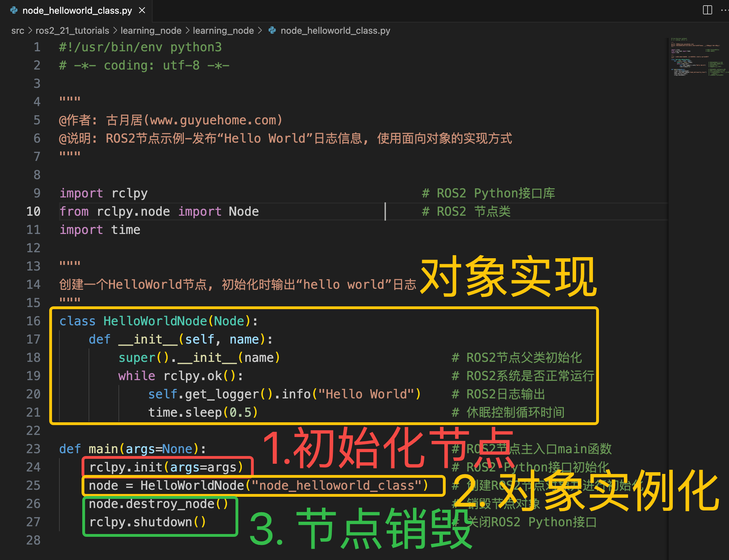Screen dimensions: 729x560
Task: Open the src breadcrumb folder
Action: coord(18,31)
